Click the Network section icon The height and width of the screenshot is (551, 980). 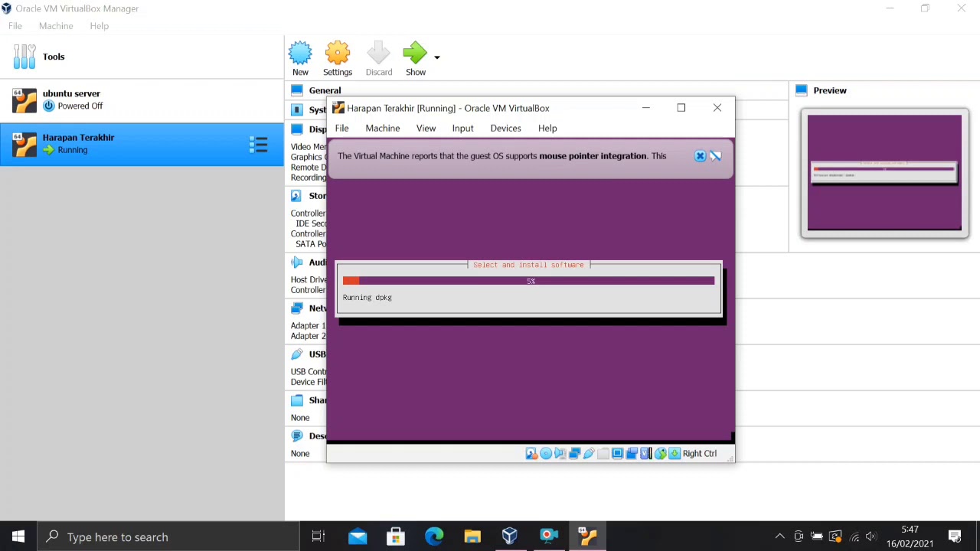pos(297,308)
